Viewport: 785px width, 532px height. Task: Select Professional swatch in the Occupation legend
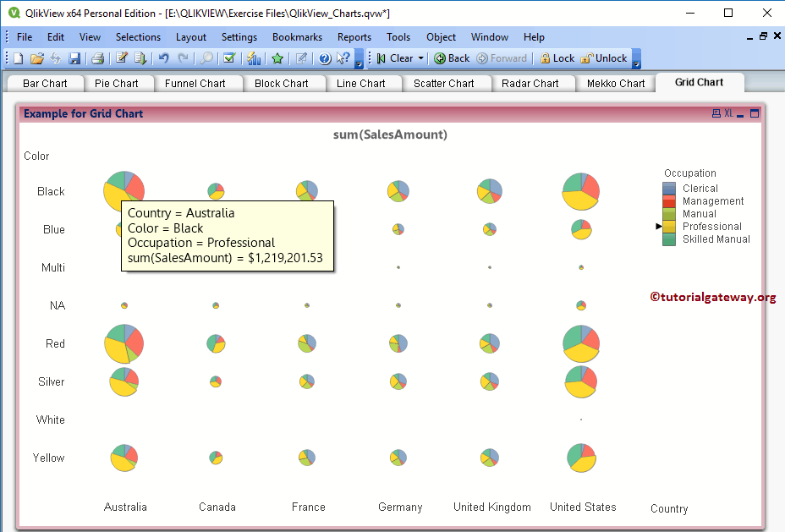click(x=667, y=226)
